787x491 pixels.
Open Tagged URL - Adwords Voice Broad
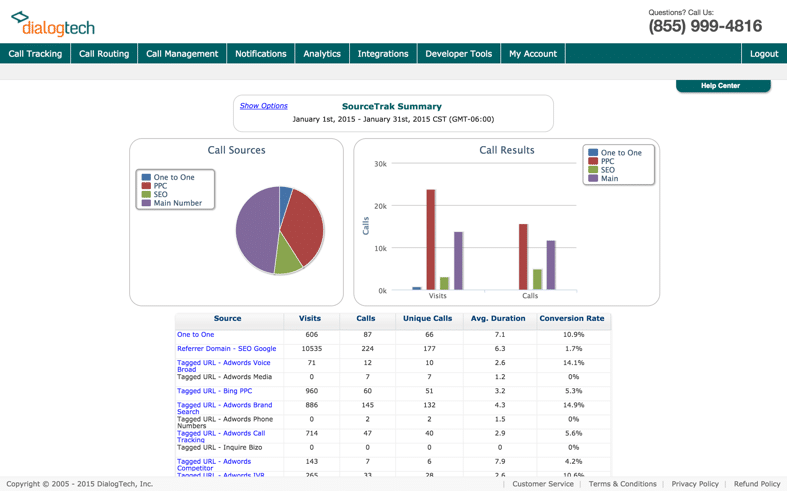point(223,365)
